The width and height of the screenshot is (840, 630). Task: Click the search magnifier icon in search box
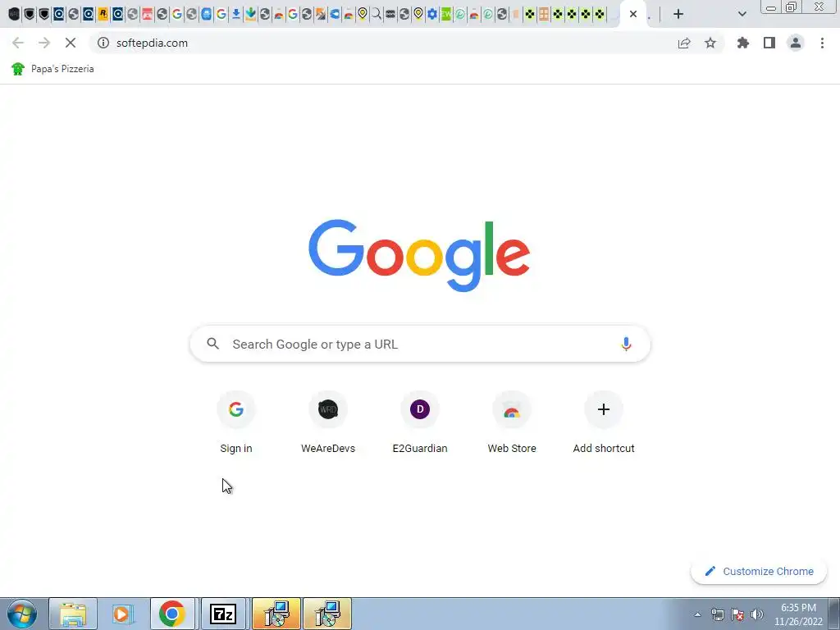tap(213, 344)
